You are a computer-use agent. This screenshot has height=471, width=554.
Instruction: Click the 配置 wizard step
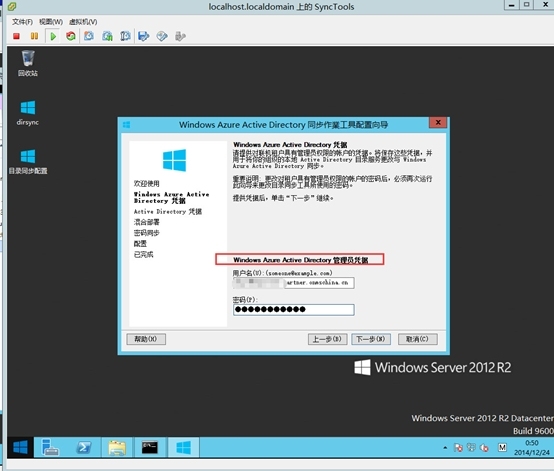[x=140, y=243]
